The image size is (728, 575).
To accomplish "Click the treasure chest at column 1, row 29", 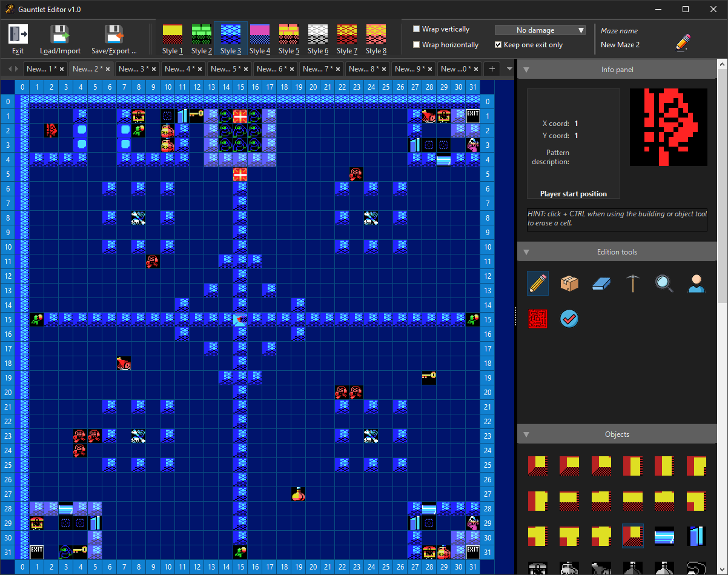I will [37, 523].
